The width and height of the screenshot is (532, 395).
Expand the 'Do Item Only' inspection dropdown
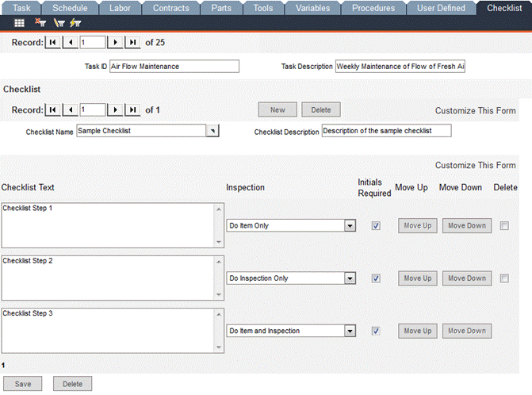pos(350,225)
